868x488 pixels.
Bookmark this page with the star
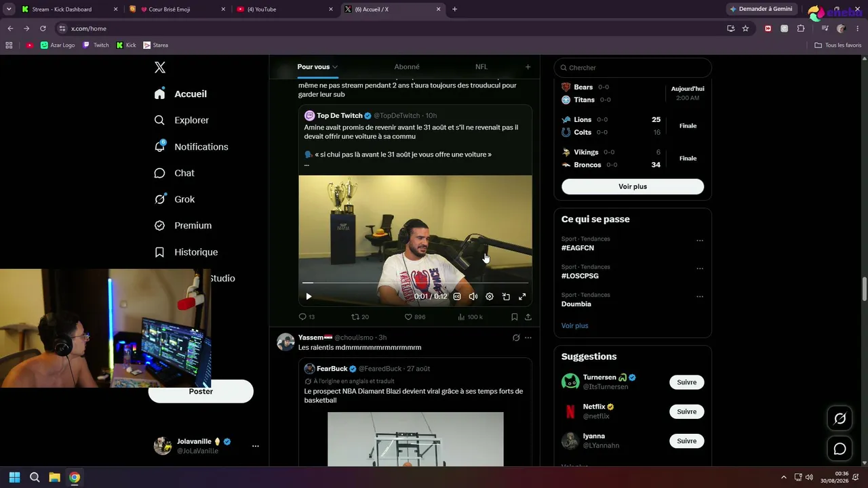[x=745, y=28]
